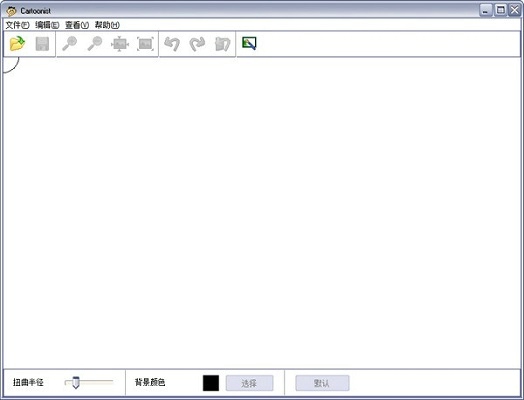Select the zoom in magnifier icon

click(70, 44)
